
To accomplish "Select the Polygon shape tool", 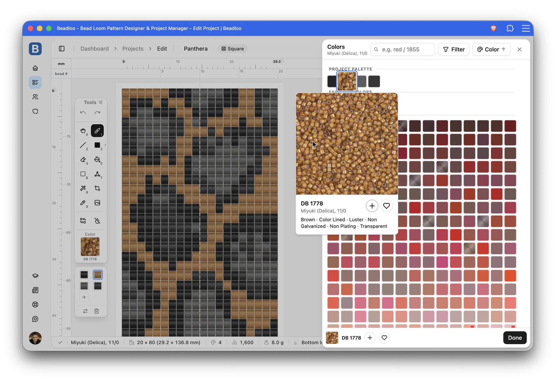I will coord(97,174).
